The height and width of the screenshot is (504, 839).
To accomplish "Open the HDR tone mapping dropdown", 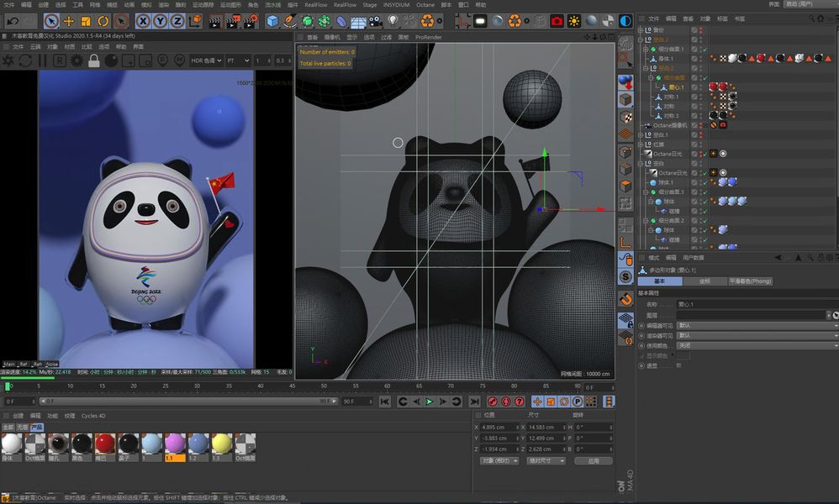I will (x=206, y=60).
